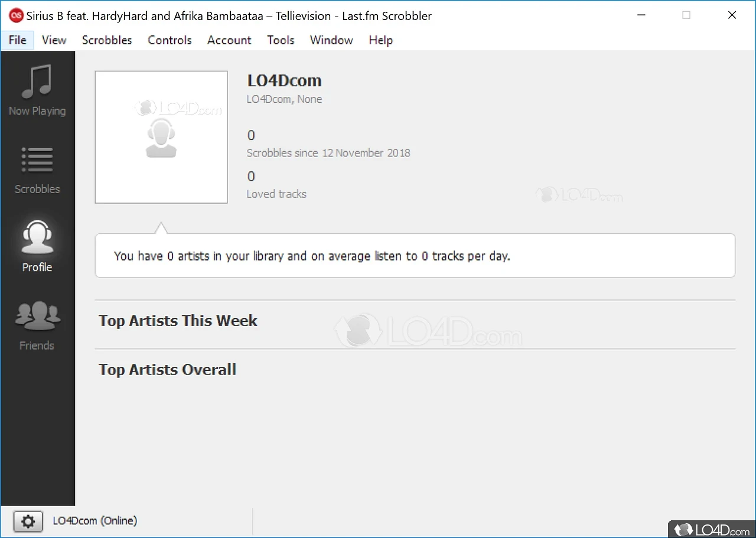The width and height of the screenshot is (756, 538).
Task: Open the Account menu
Action: tap(229, 40)
